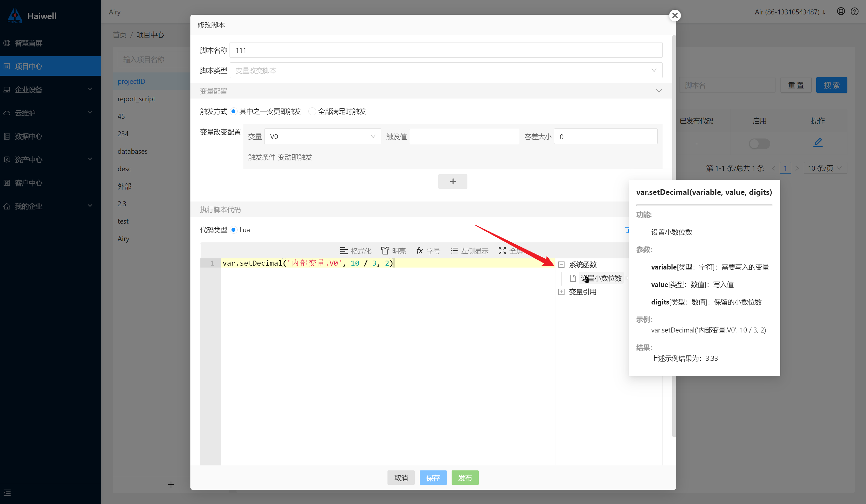Click the 发布 button
This screenshot has width=866, height=504.
click(x=465, y=478)
